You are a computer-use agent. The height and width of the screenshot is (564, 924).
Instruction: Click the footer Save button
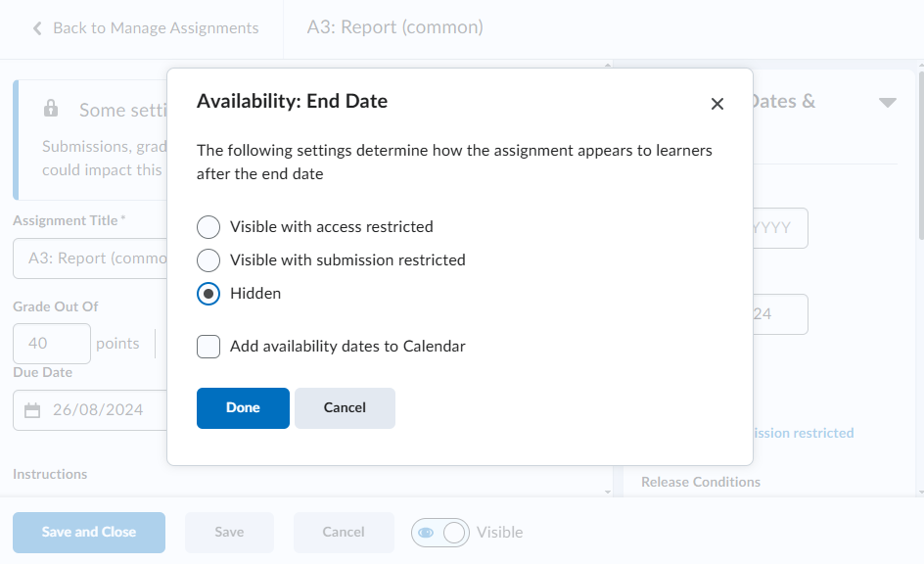[229, 533]
